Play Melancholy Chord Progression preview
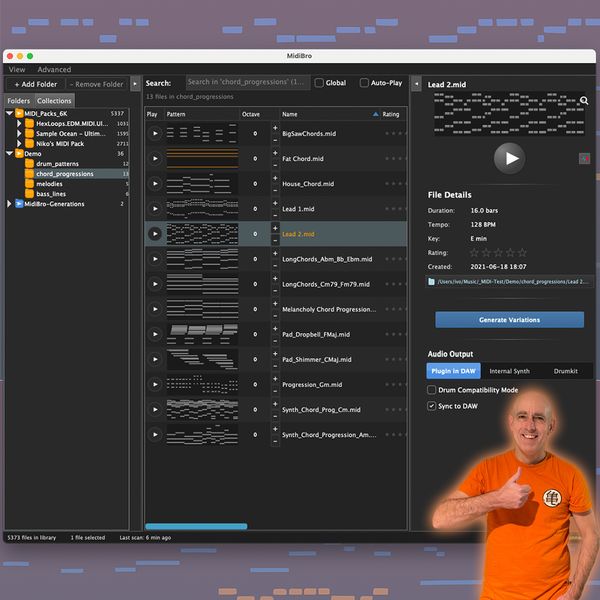The image size is (600, 600). [x=155, y=309]
